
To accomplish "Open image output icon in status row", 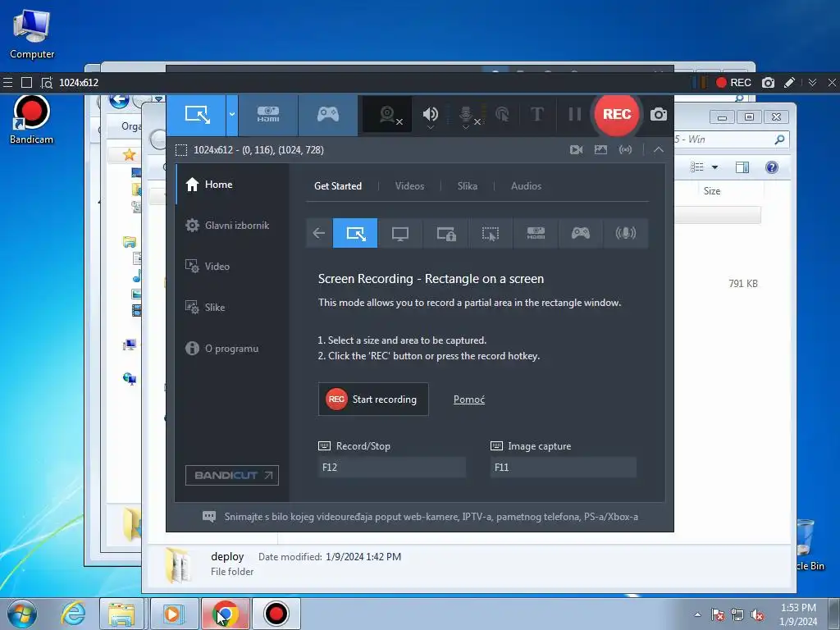I will pyautogui.click(x=600, y=150).
